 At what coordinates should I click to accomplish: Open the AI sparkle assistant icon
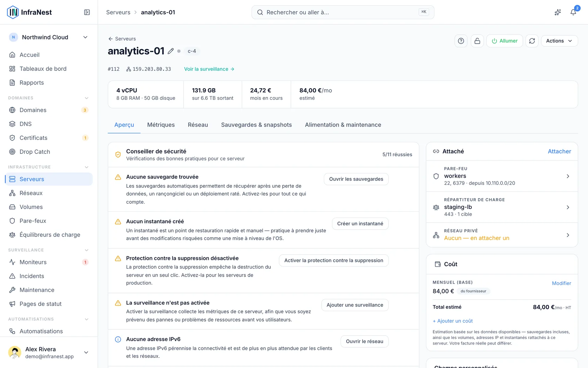click(x=558, y=12)
